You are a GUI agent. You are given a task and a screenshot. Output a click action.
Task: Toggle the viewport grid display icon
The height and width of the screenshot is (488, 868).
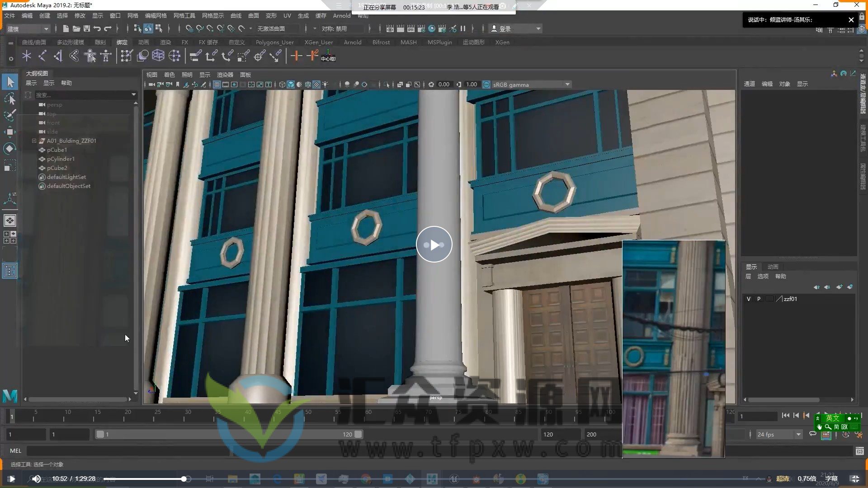pyautogui.click(x=217, y=84)
